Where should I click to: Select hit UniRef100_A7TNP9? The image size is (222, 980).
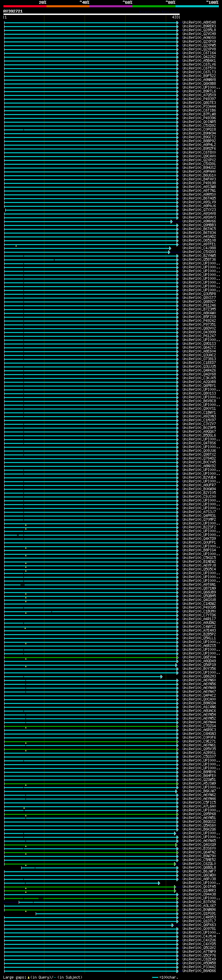click(199, 952)
